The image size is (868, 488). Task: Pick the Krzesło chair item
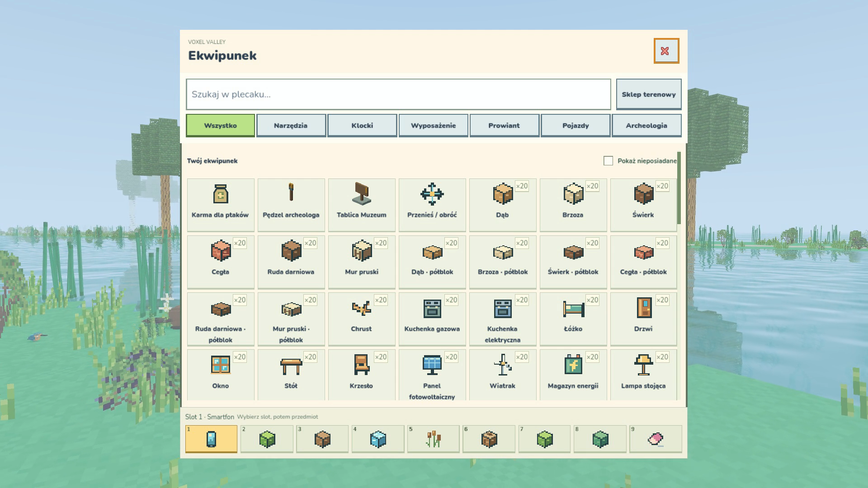362,375
